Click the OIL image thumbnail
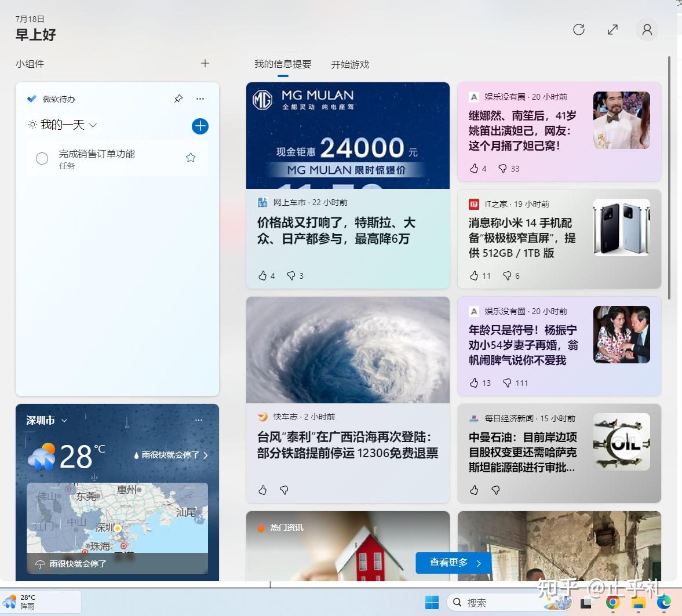Image resolution: width=682 pixels, height=616 pixels. [622, 442]
